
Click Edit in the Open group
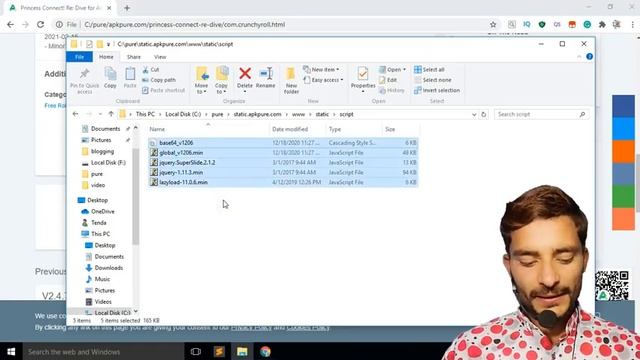pos(388,80)
